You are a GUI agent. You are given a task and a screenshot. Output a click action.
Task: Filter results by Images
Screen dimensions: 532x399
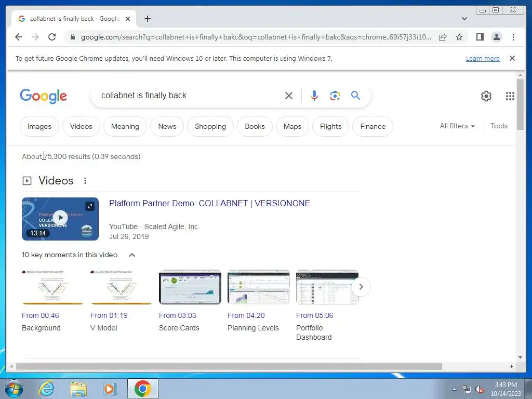click(39, 126)
